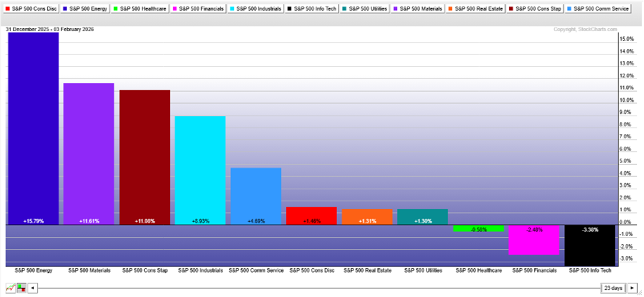Click the S&P 500 Financials axis label
Image resolution: width=644 pixels, height=297 pixels.
tap(534, 270)
